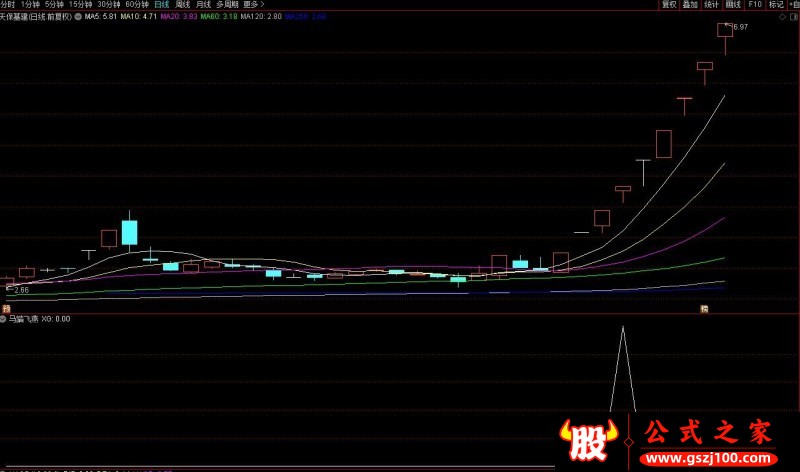
Task: Click the XG signal spike in indicator panel
Action: [x=623, y=368]
